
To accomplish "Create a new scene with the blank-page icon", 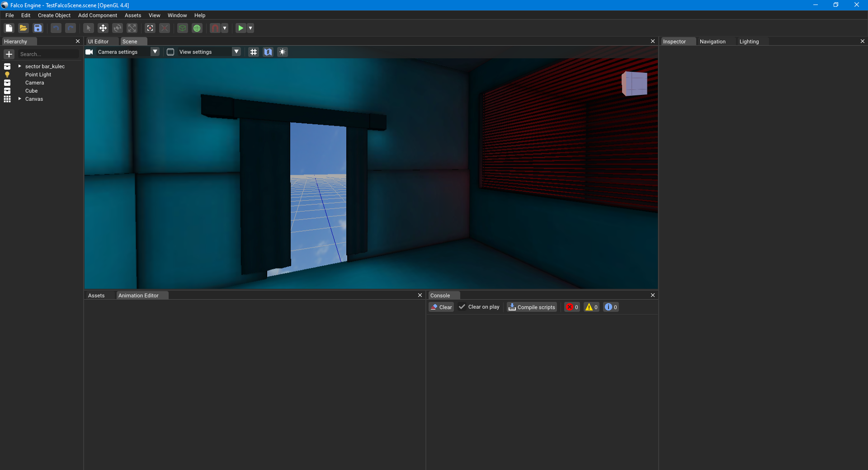I will point(9,28).
